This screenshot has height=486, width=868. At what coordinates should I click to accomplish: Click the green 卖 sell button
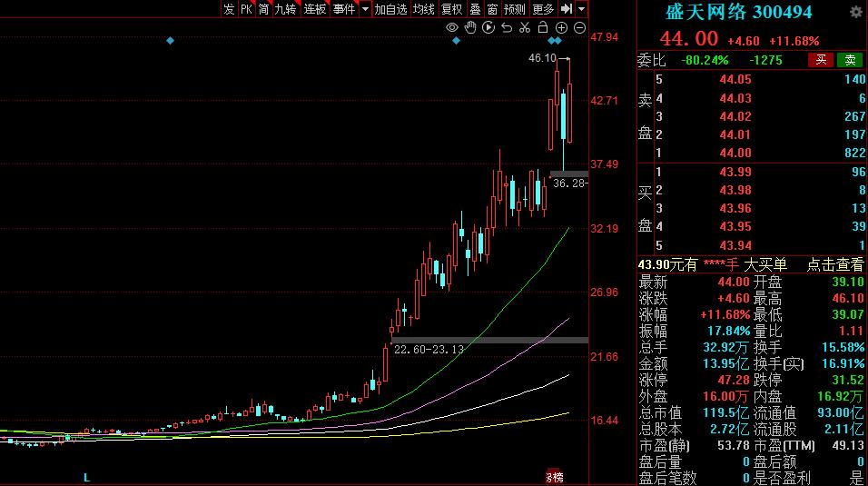(850, 60)
